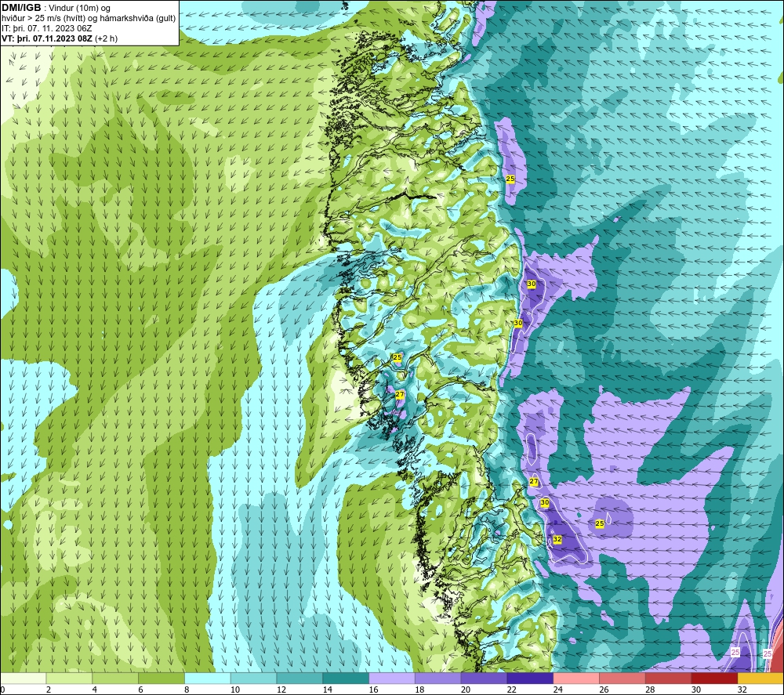Screen dimensions: 784x695
Task: Select the VT: þri. 07.11.2023 08Z valid time
Action: [x=46, y=38]
